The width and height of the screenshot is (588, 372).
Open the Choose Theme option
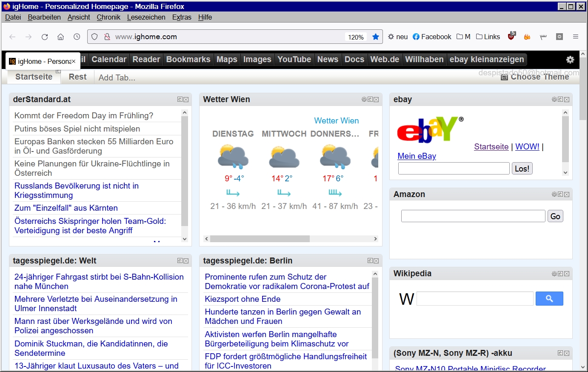coord(535,77)
